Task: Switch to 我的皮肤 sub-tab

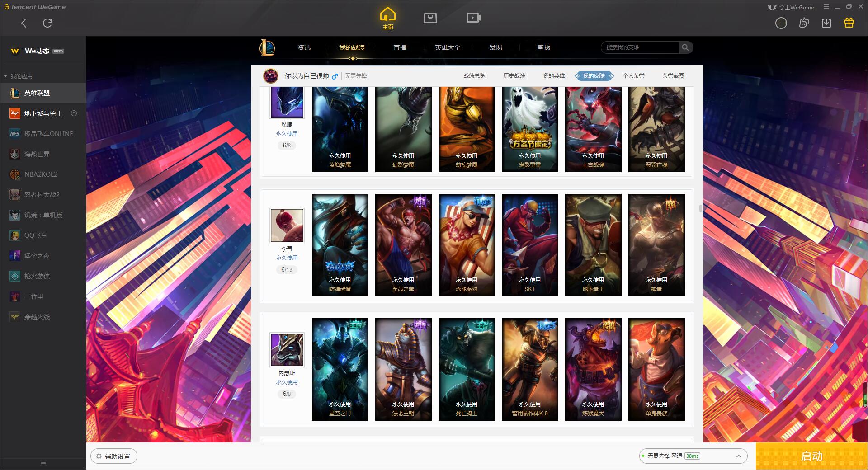Action: click(594, 76)
